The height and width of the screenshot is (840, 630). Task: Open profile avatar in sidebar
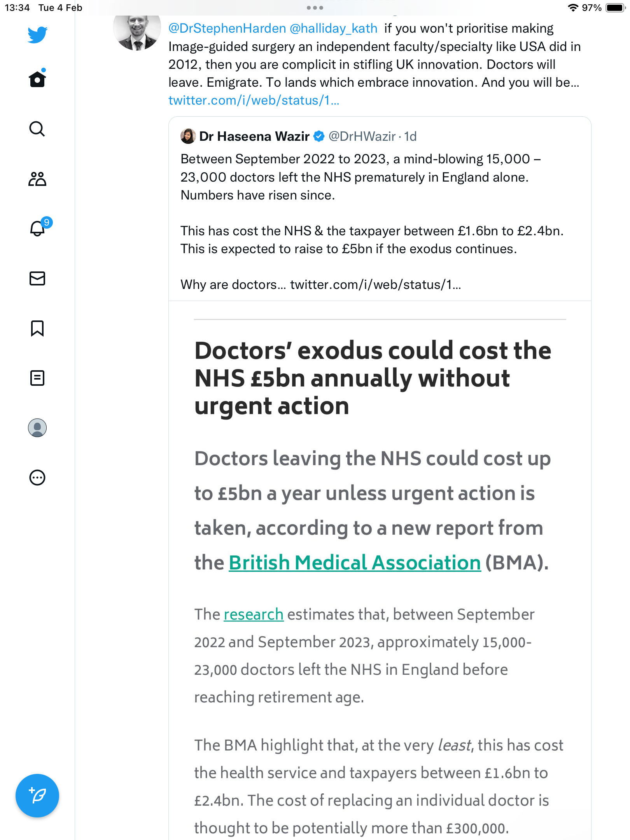pyautogui.click(x=37, y=428)
